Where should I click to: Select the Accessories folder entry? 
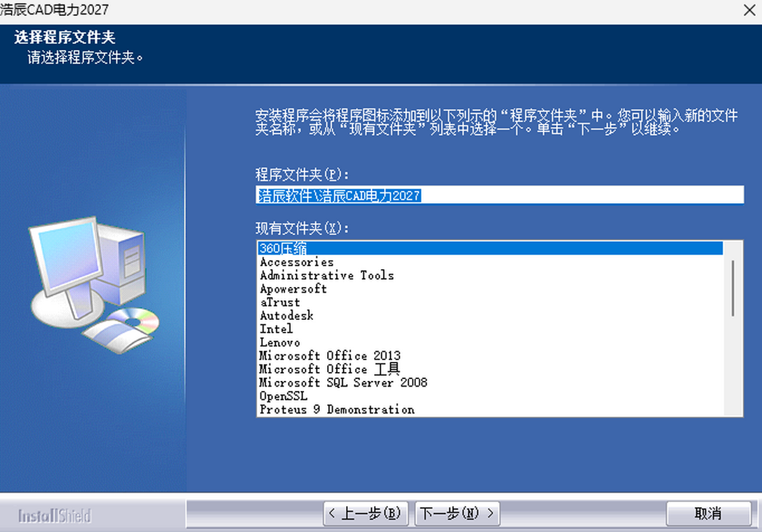(490, 262)
